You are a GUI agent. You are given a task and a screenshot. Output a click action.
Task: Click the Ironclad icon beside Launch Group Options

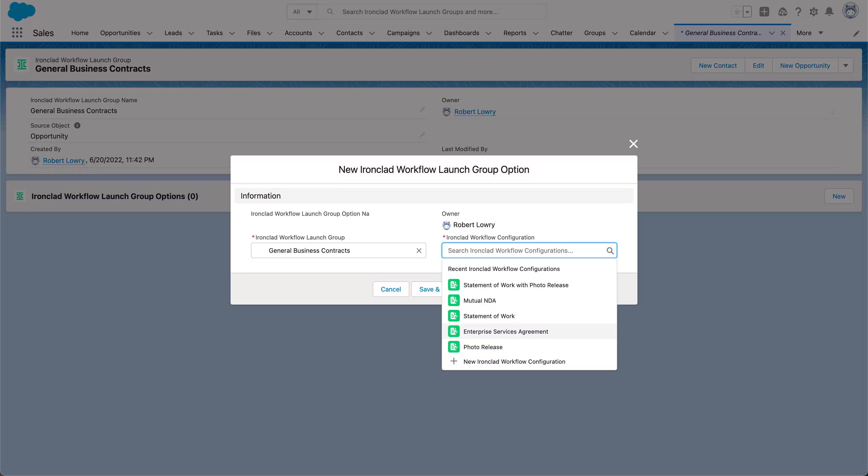(20, 196)
